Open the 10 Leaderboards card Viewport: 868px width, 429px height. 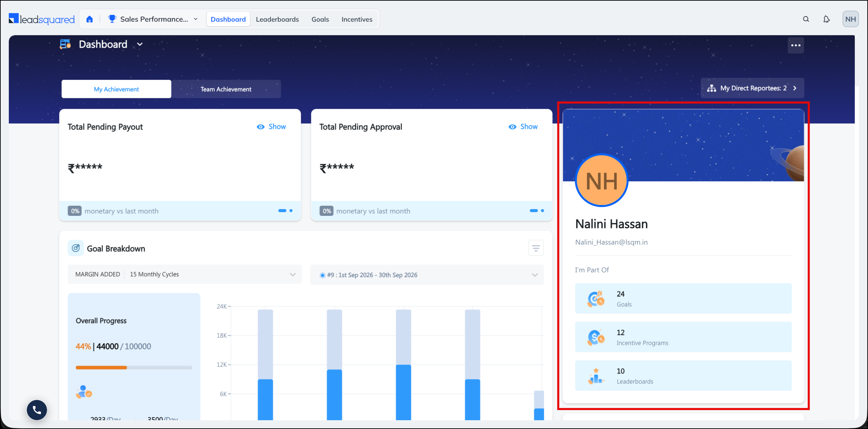pos(683,376)
